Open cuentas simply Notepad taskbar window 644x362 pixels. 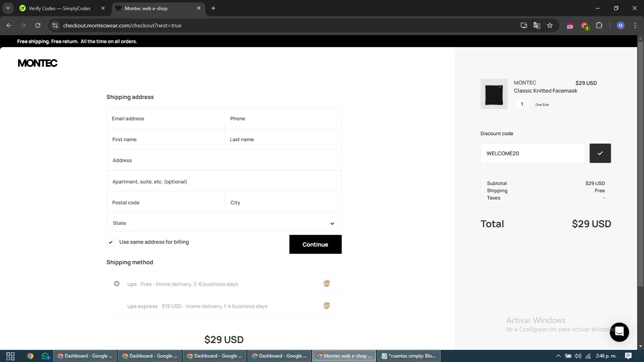[409, 356]
